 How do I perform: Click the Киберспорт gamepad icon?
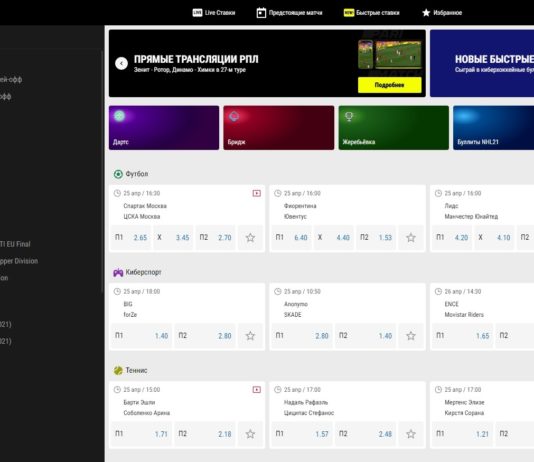[x=118, y=272]
